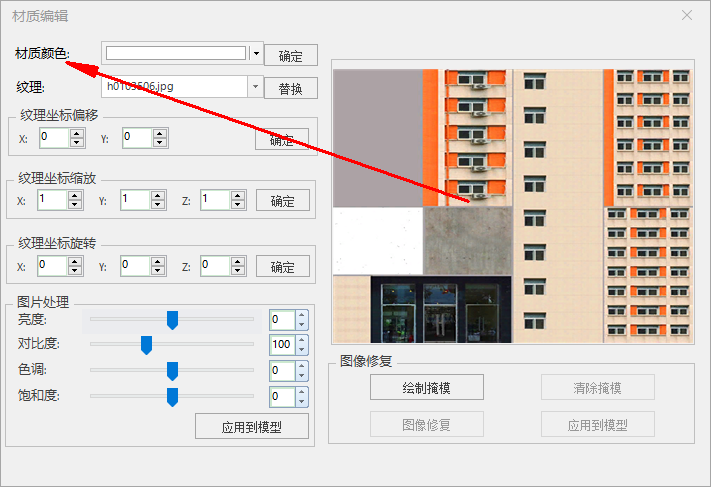Viewport: 711px width, 487px height.
Task: Increase the 纹理坐标偏移 X value with the up arrow
Action: 77,133
